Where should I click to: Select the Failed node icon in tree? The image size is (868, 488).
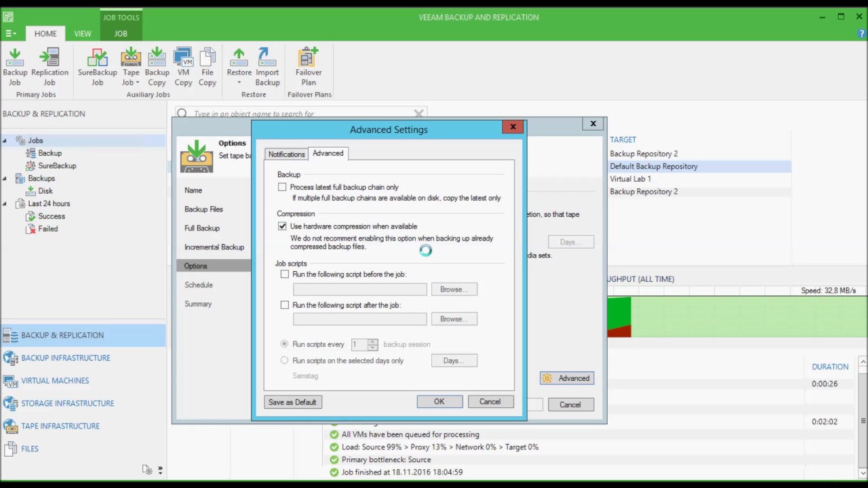coord(31,229)
